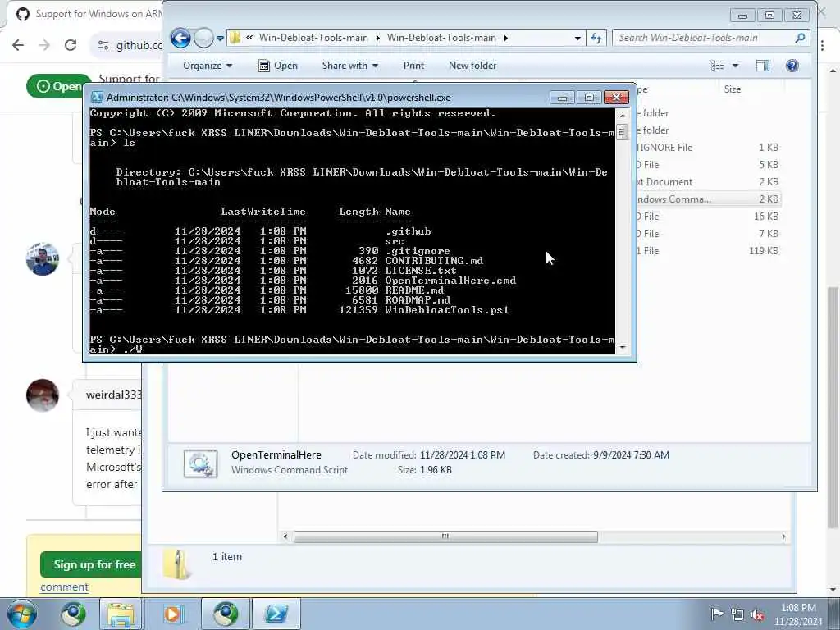Expand the view options dropdown arrow

pyautogui.click(x=736, y=66)
